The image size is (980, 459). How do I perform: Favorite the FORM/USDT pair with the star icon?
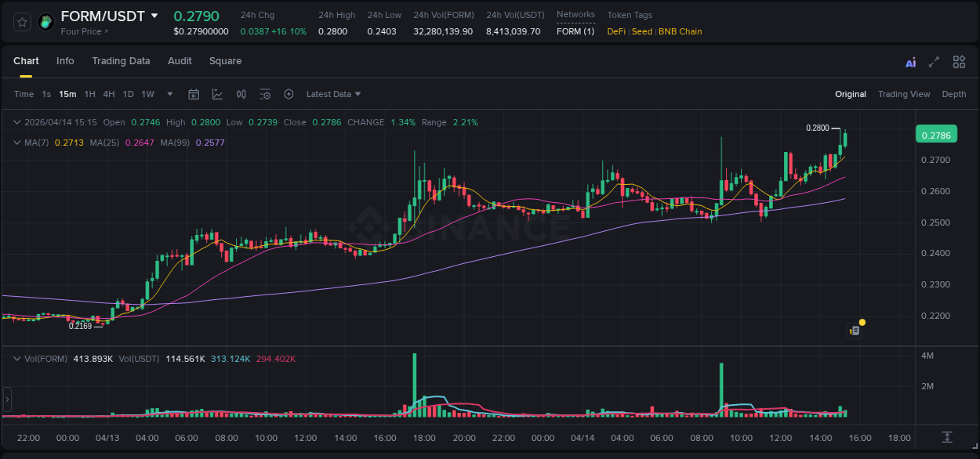click(20, 21)
